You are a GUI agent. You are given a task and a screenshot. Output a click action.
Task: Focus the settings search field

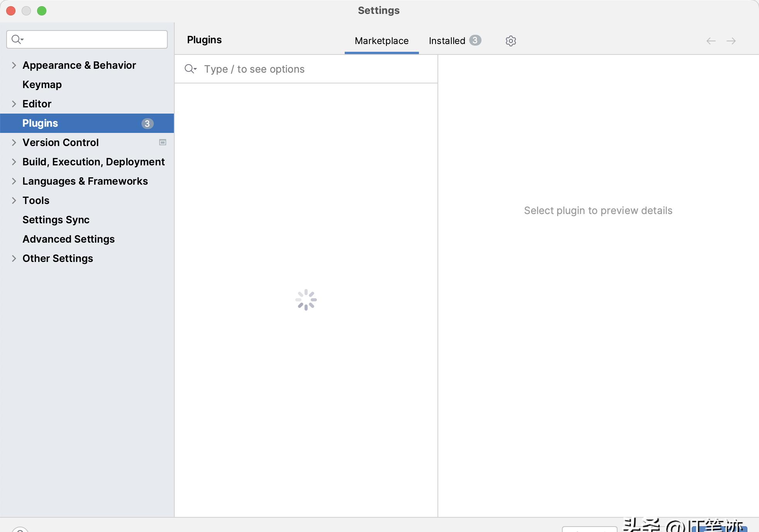[x=87, y=39]
